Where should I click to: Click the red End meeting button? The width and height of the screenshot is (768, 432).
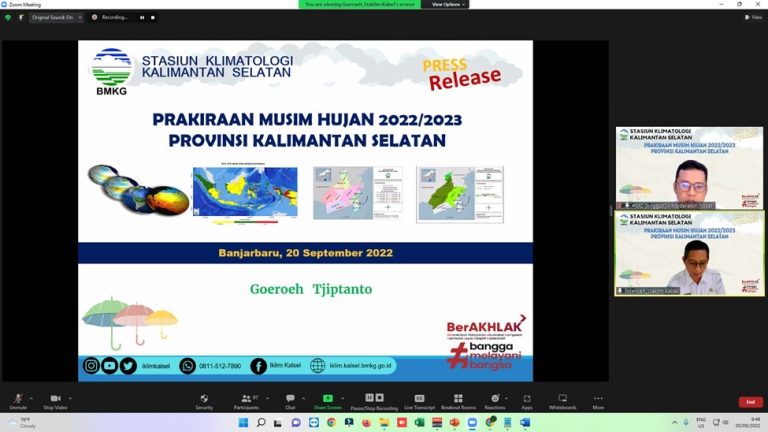(x=751, y=402)
